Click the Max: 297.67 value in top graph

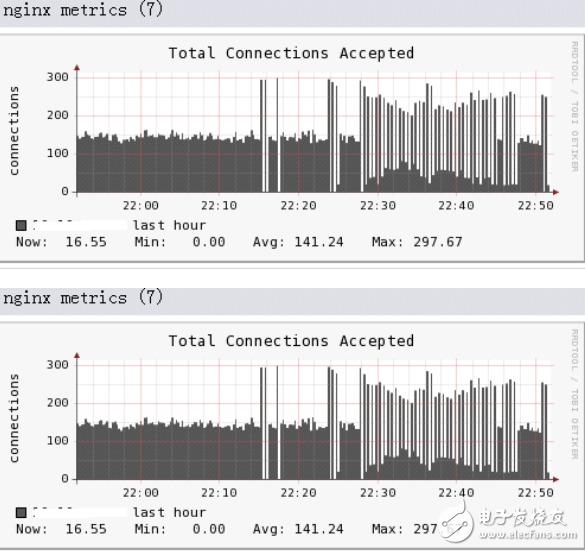point(417,242)
